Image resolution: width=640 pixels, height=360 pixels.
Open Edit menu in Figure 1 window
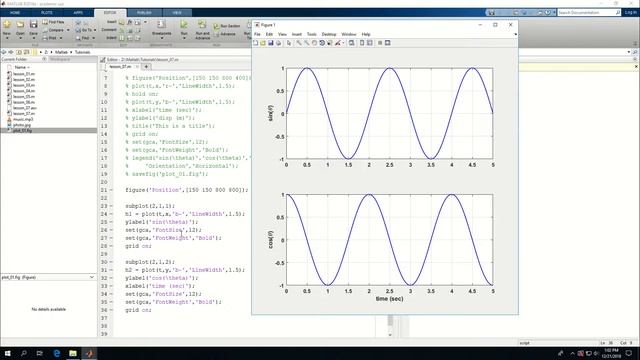point(269,34)
